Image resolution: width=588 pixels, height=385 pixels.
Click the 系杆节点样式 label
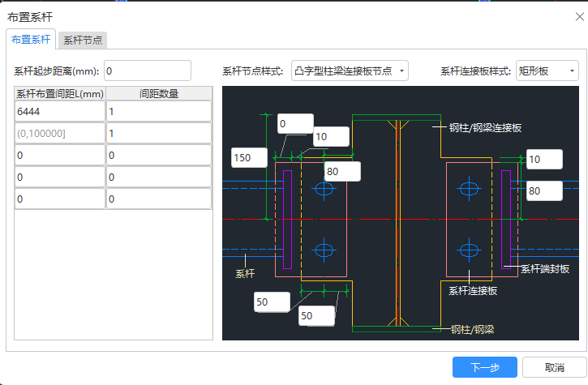(253, 71)
